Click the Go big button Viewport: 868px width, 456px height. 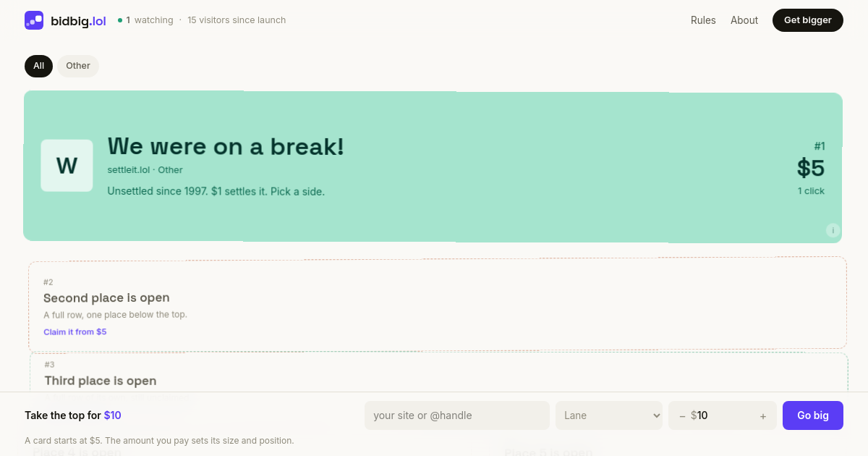pos(813,415)
